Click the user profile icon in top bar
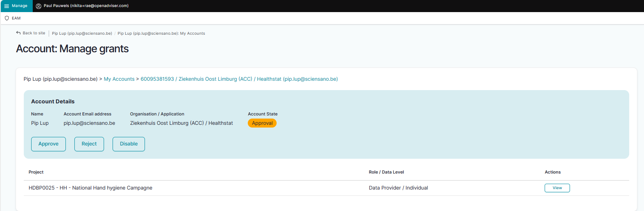The height and width of the screenshot is (211, 644). [39, 6]
